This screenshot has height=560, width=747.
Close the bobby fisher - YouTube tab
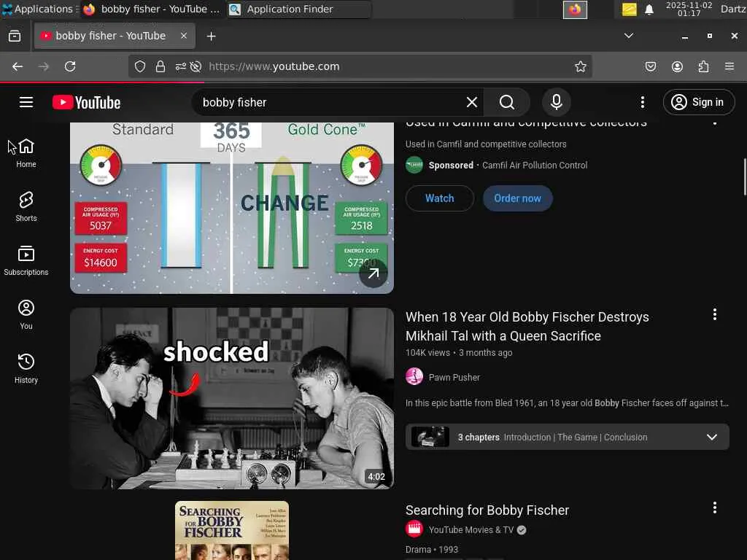(x=183, y=36)
